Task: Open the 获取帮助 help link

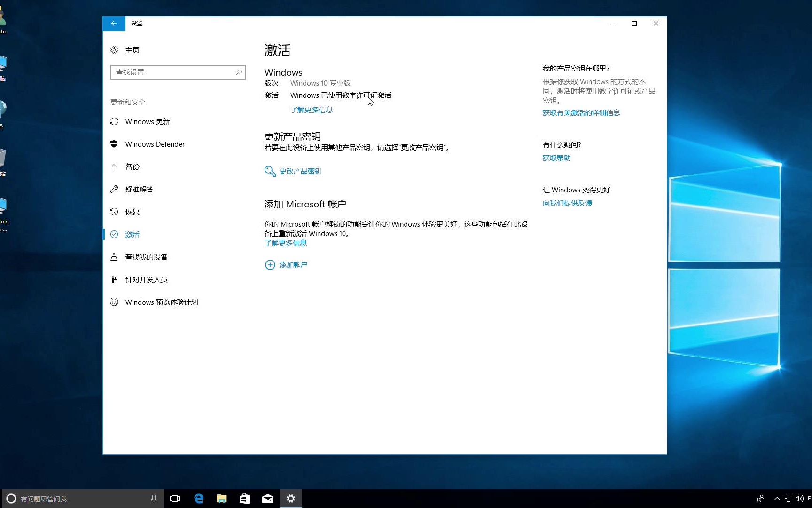Action: tap(556, 158)
